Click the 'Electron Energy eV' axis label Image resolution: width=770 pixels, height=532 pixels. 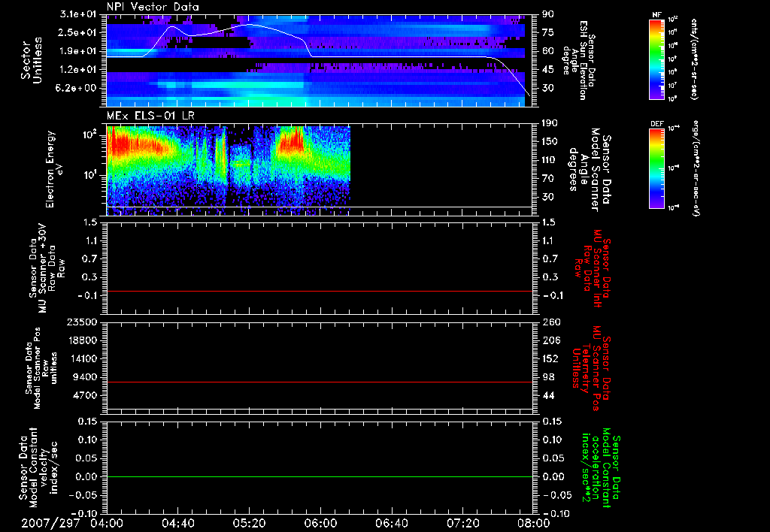pos(53,169)
